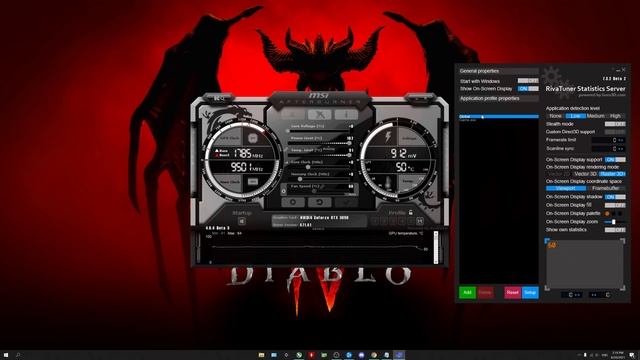
Task: Open Windows Start menu
Action: point(6,355)
